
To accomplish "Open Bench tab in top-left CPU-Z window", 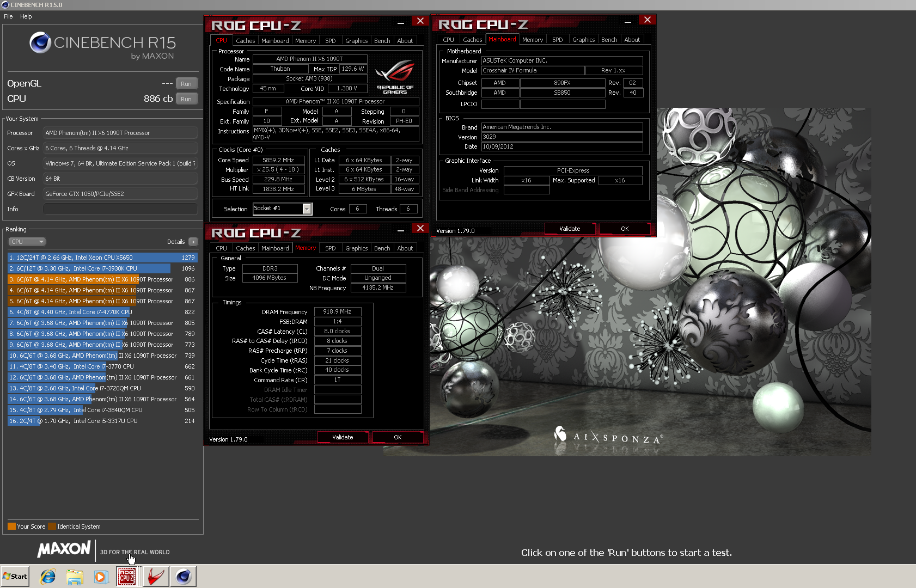I will point(382,41).
